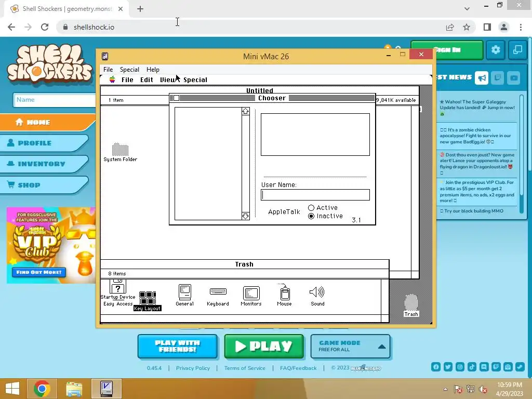The width and height of the screenshot is (532, 399).
Task: Select AppleTalk Inactive radio button
Action: [x=311, y=216]
